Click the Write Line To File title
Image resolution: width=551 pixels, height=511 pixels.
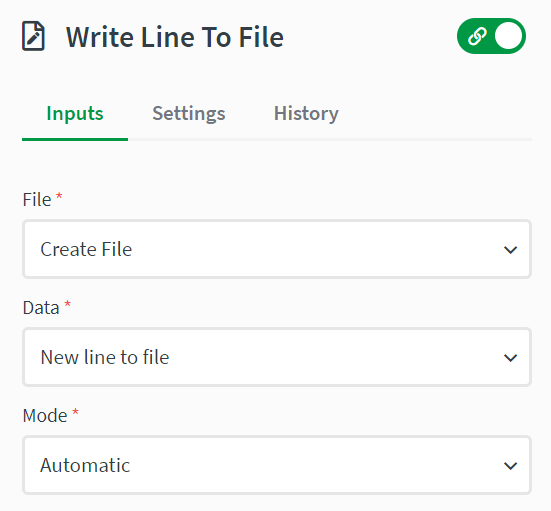[175, 37]
